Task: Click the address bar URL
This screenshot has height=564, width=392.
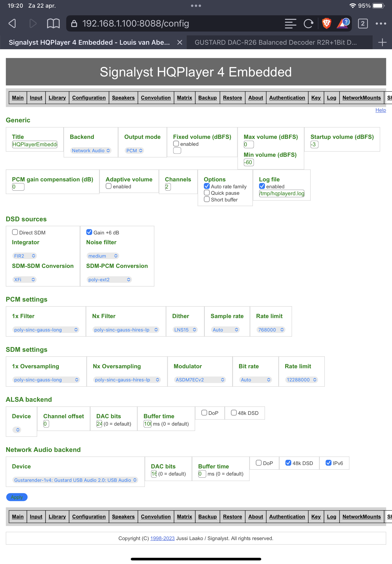Action: tap(136, 24)
